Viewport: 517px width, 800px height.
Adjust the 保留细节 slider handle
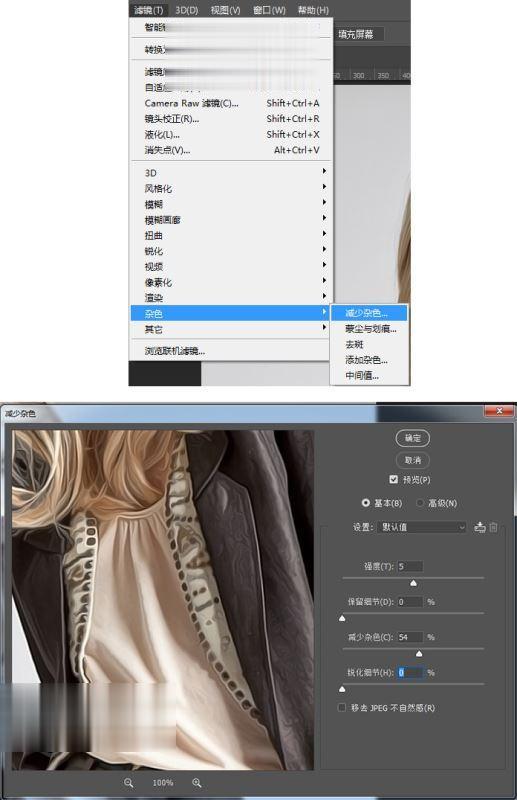point(342,618)
